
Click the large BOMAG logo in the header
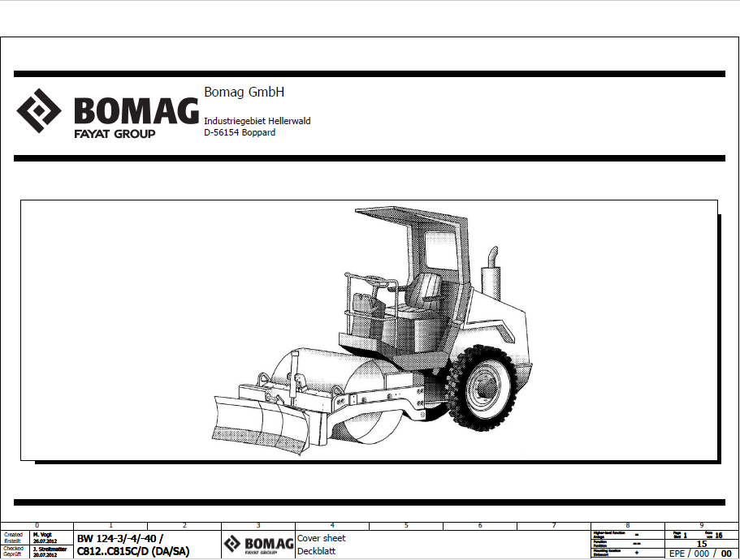(x=107, y=114)
